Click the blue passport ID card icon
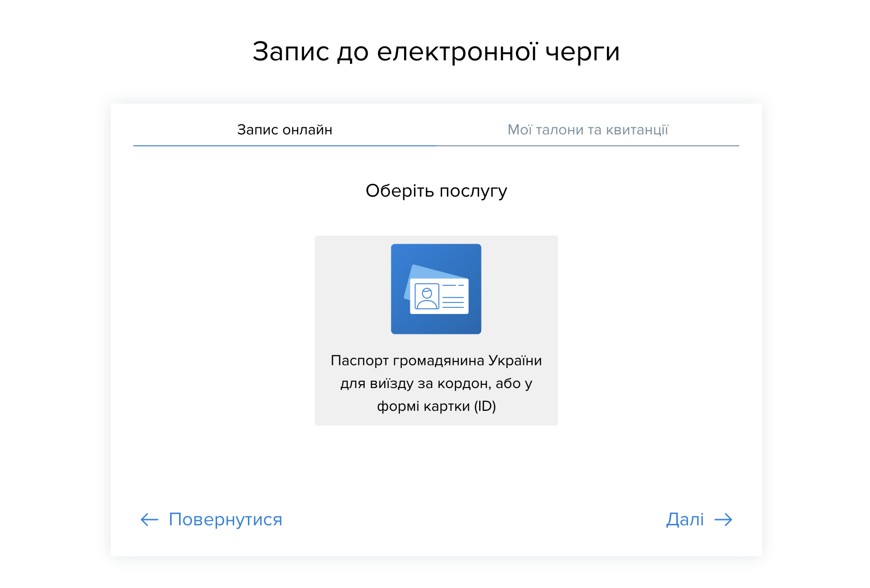Viewport: 870px width, 588px height. pyautogui.click(x=436, y=289)
